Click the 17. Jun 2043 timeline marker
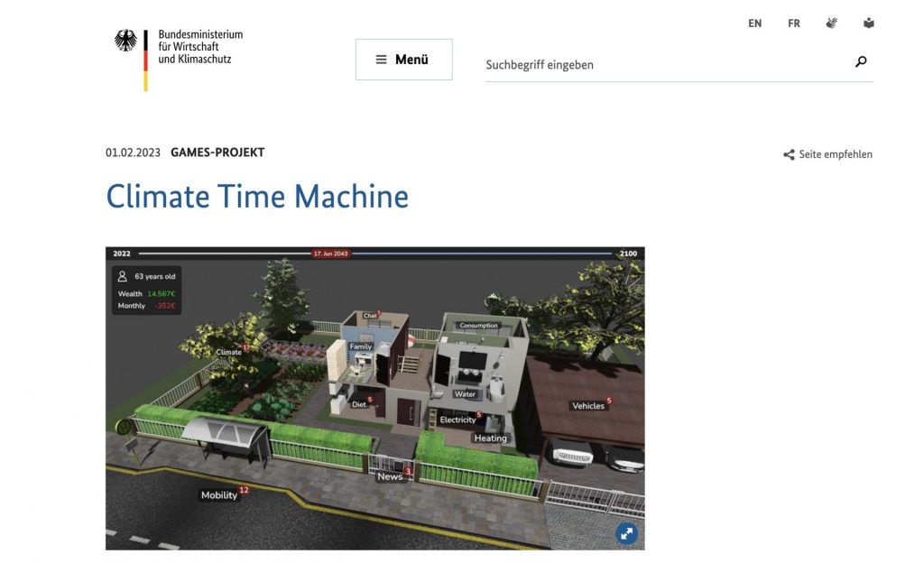 pyautogui.click(x=330, y=254)
